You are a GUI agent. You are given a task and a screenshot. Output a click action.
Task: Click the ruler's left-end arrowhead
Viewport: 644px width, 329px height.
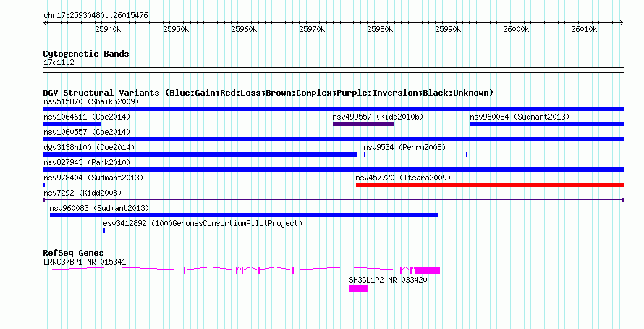[x=45, y=23]
